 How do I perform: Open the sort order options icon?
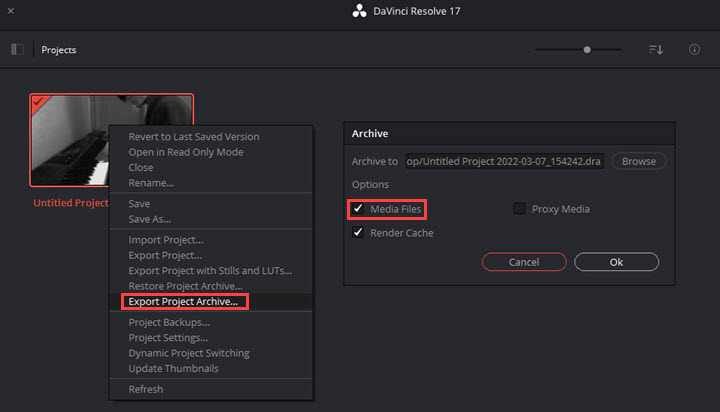click(656, 50)
